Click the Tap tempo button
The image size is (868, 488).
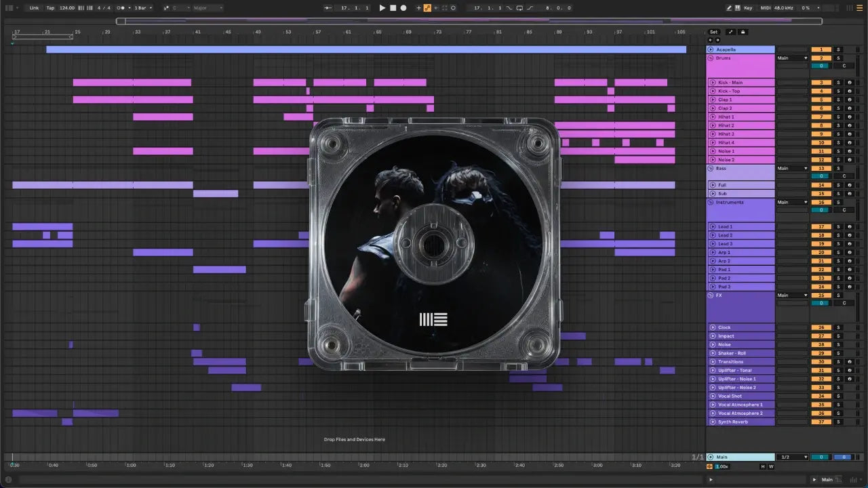(50, 8)
